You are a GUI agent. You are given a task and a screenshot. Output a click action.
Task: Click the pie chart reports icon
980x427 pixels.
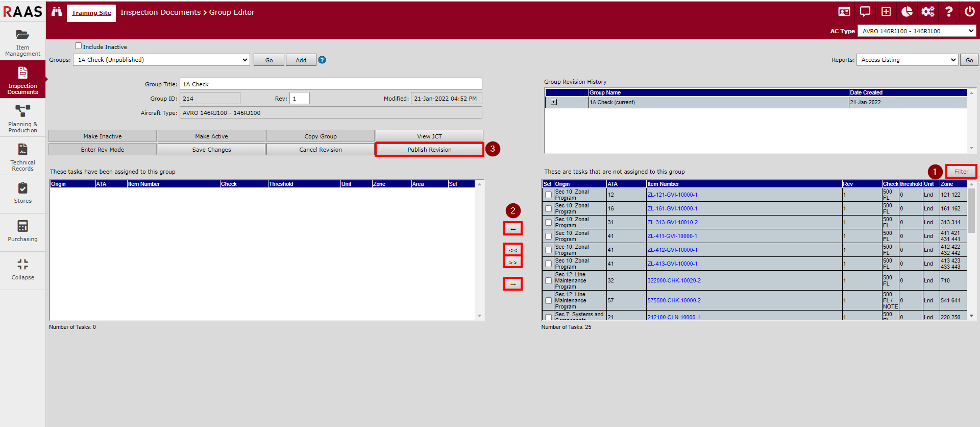[x=906, y=12]
